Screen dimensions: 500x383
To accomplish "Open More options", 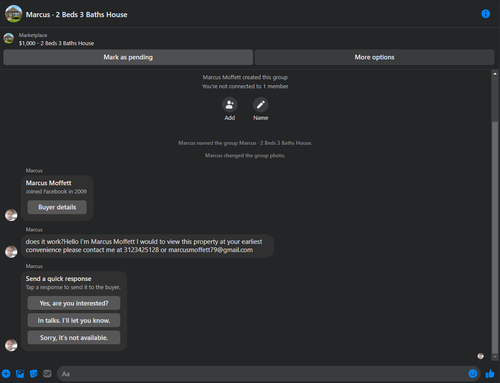I will tap(374, 57).
